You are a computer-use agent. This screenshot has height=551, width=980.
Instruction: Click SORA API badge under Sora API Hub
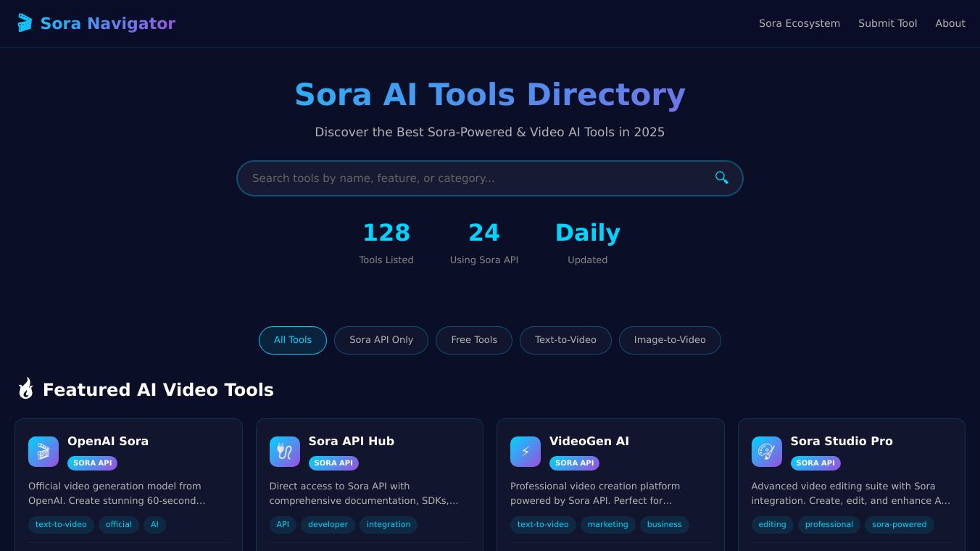click(x=333, y=463)
